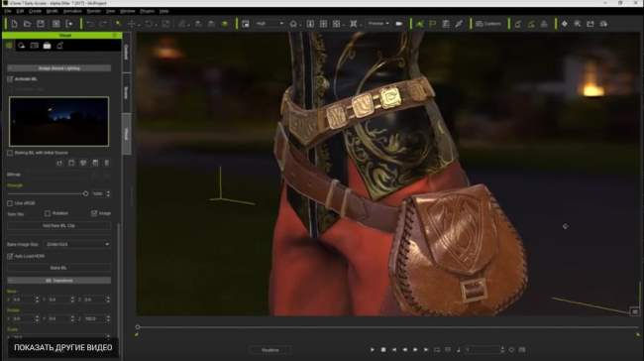644x361 pixels.
Task: Switch to the Content side tab
Action: click(x=127, y=53)
